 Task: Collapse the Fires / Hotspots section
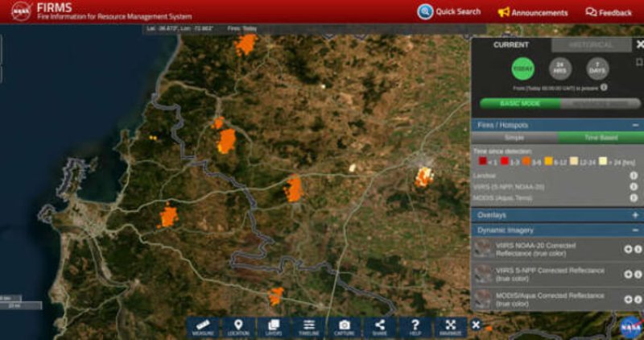pos(635,125)
